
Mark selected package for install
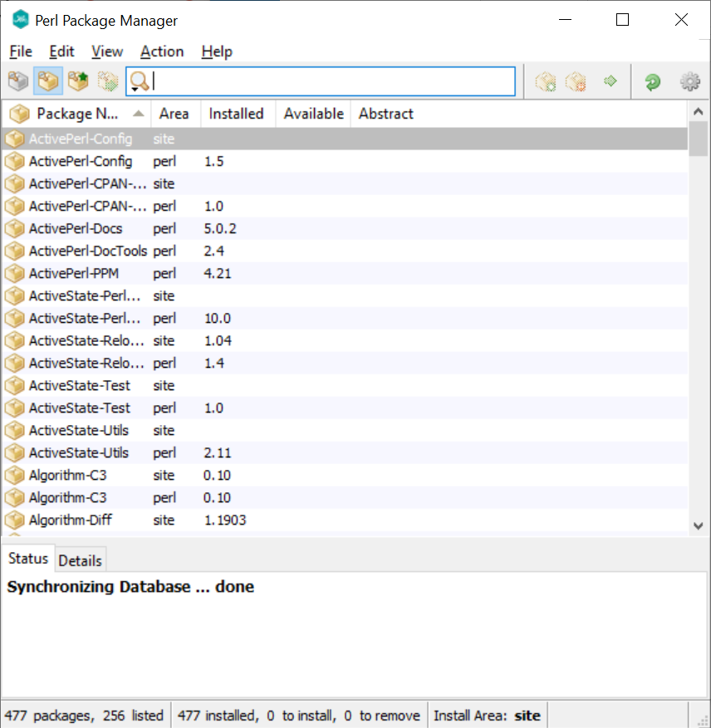pos(546,81)
